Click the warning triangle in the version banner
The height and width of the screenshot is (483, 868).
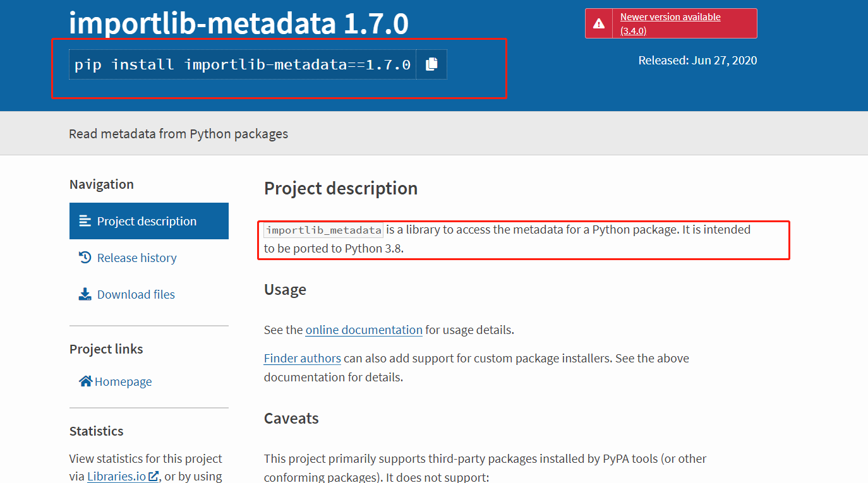[598, 23]
